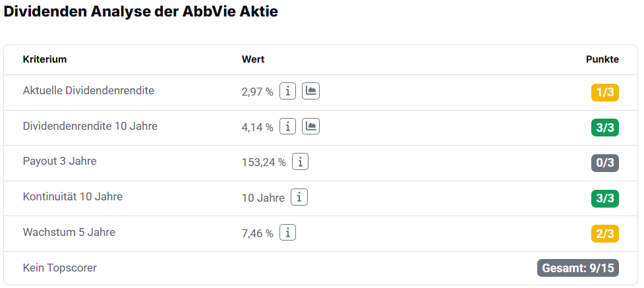The width and height of the screenshot is (644, 288).
Task: Open info icon for Aktuelle Dividendenrendite
Action: 287,91
